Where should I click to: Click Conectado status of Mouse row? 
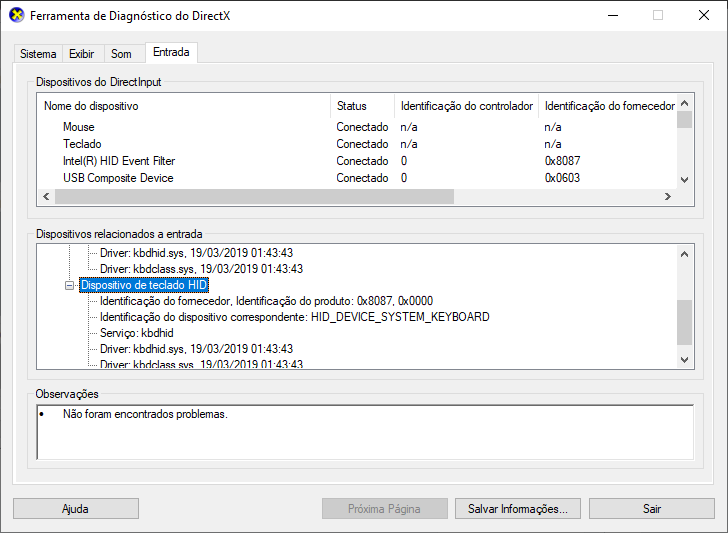[362, 127]
